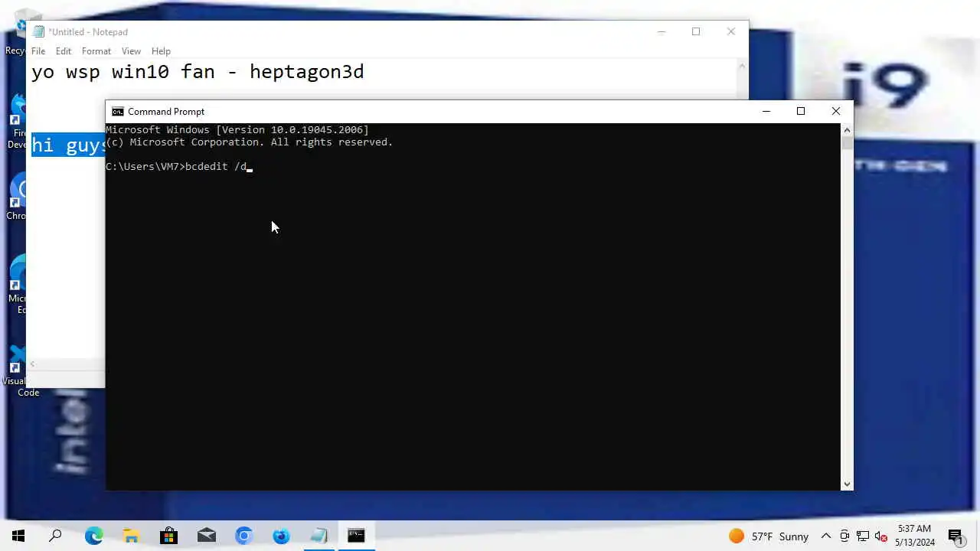Minimize the Notepad window
Screen dimensions: 980x551
[661, 32]
